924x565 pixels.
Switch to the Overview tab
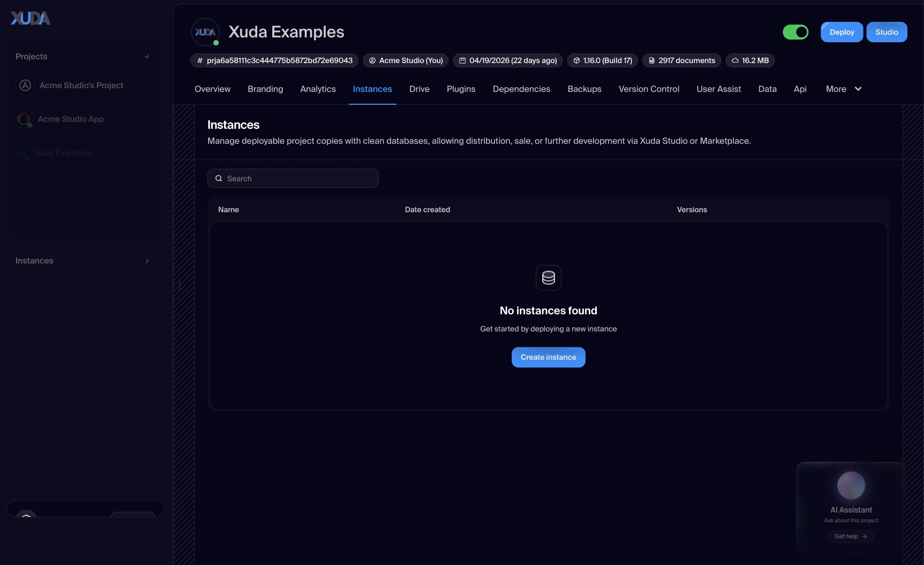(212, 89)
